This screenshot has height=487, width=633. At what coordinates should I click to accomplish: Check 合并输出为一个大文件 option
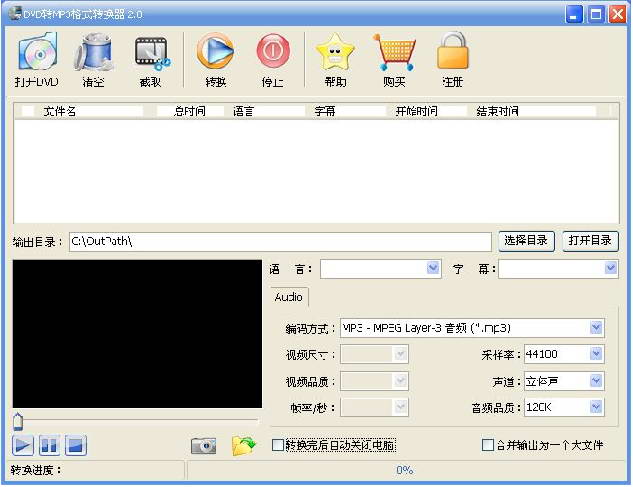[x=488, y=445]
